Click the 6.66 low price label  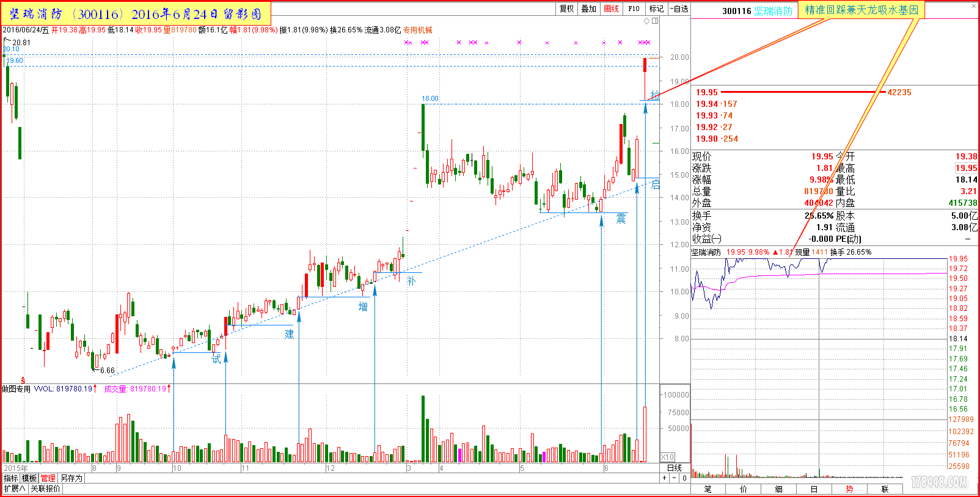(108, 370)
